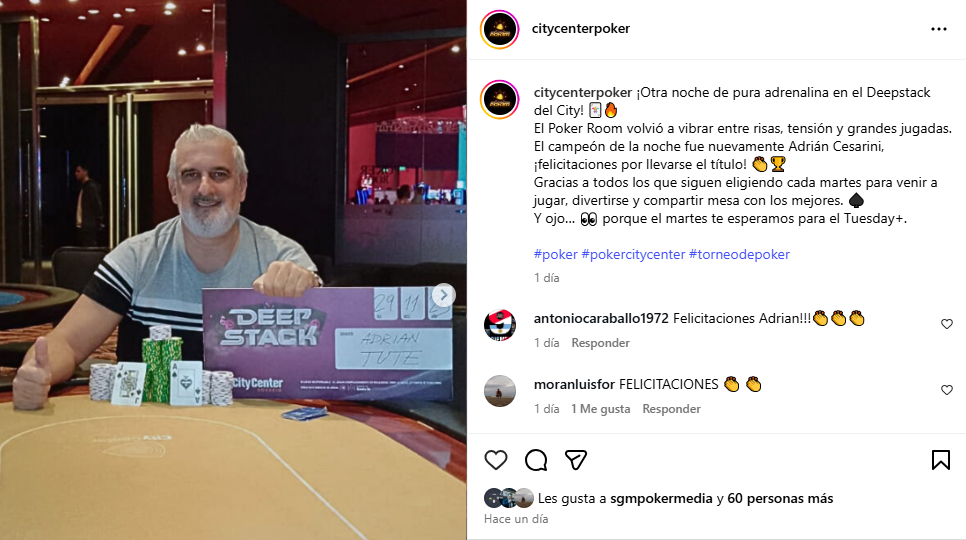Open the #poker hashtag
The height and width of the screenshot is (540, 966).
(556, 254)
